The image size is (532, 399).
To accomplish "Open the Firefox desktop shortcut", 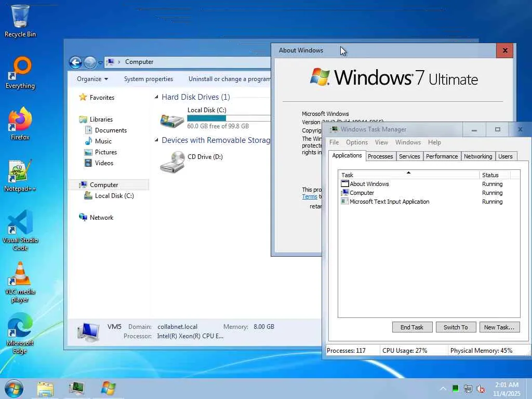I will click(x=20, y=124).
